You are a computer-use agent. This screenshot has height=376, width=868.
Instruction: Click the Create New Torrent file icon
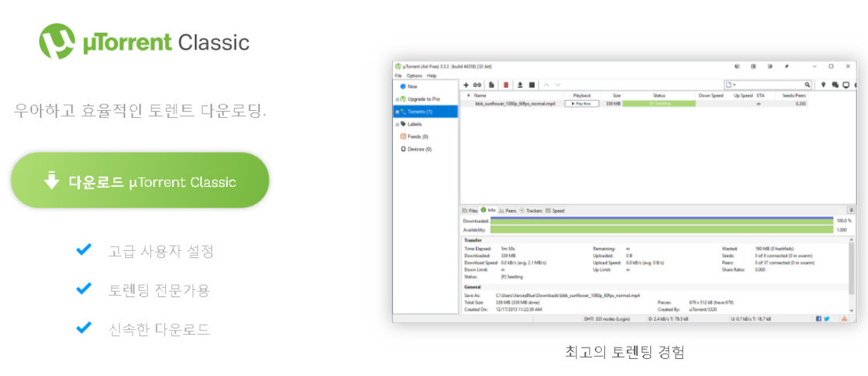click(492, 85)
